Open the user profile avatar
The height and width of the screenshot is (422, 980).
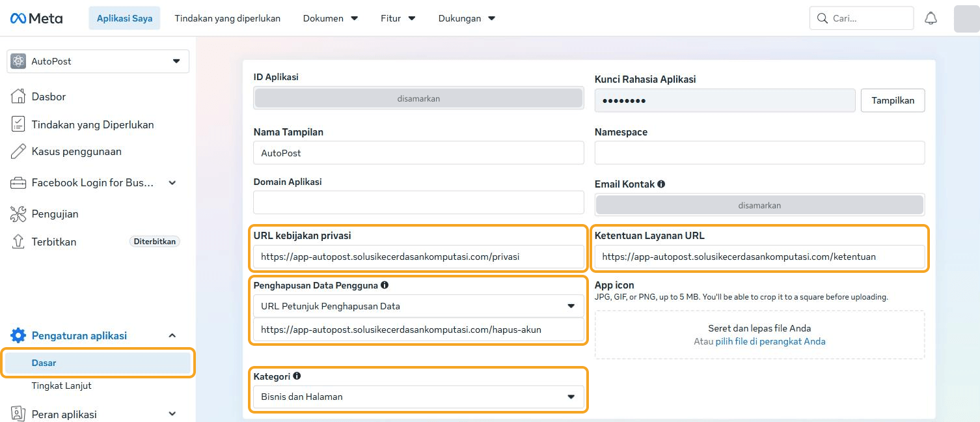pos(966,18)
